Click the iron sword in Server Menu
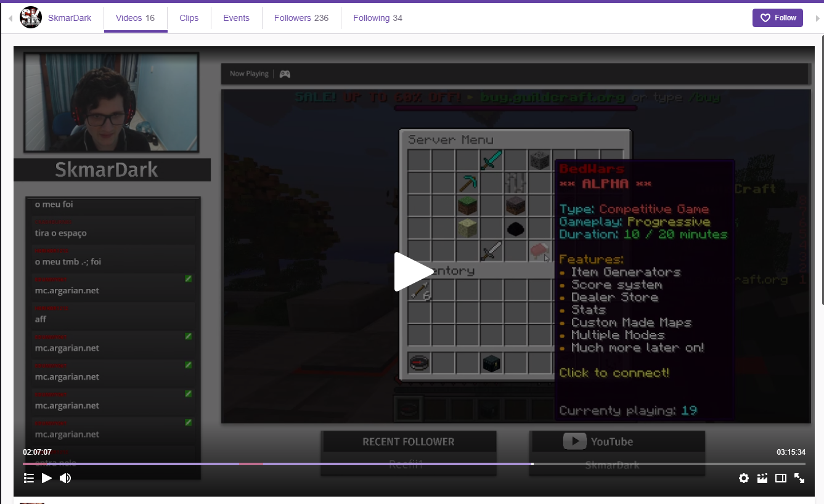824x504 pixels. (492, 251)
